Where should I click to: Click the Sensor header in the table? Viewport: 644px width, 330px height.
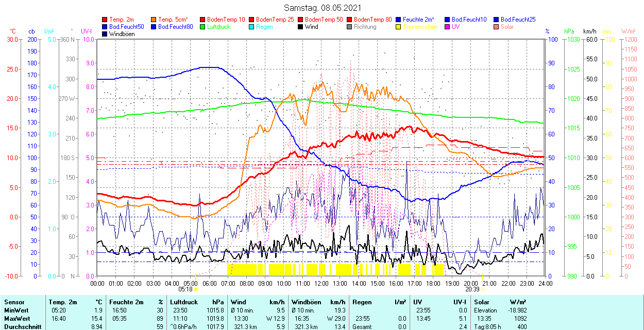click(x=14, y=302)
